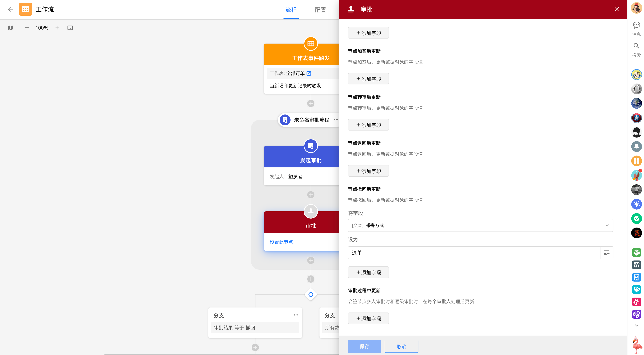The width and height of the screenshot is (644, 355).
Task: Click the add-node plus below 工作表事件触发
Action: [x=311, y=103]
